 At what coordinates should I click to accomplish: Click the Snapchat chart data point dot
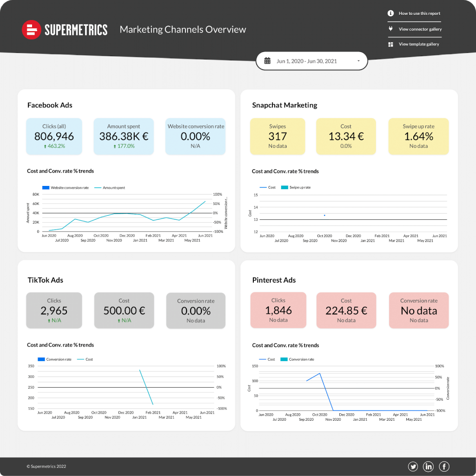[x=324, y=215]
